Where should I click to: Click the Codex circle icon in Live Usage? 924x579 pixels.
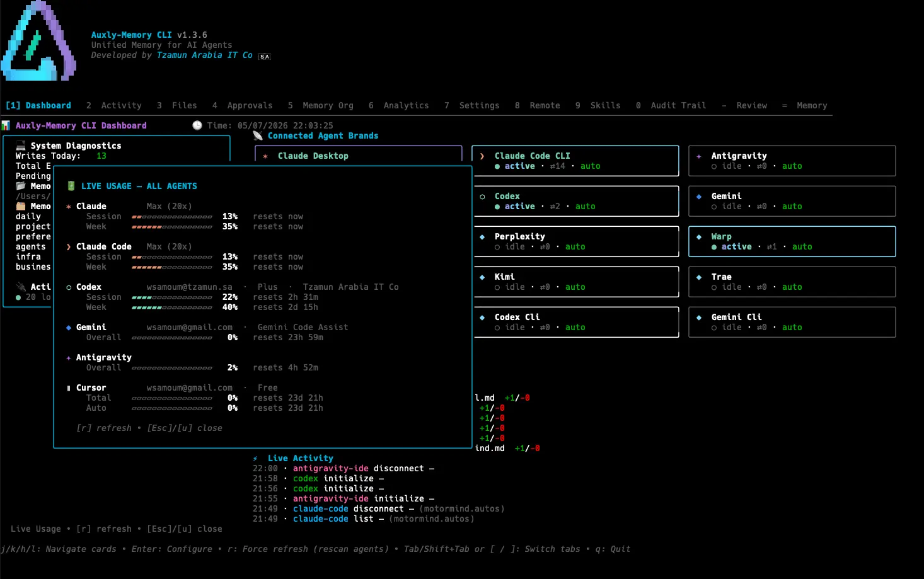point(69,287)
